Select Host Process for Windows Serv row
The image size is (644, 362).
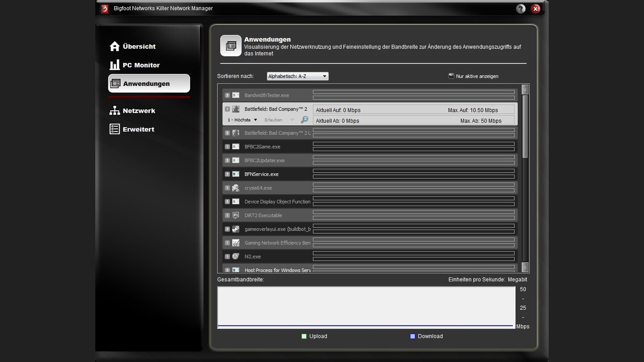click(370, 269)
